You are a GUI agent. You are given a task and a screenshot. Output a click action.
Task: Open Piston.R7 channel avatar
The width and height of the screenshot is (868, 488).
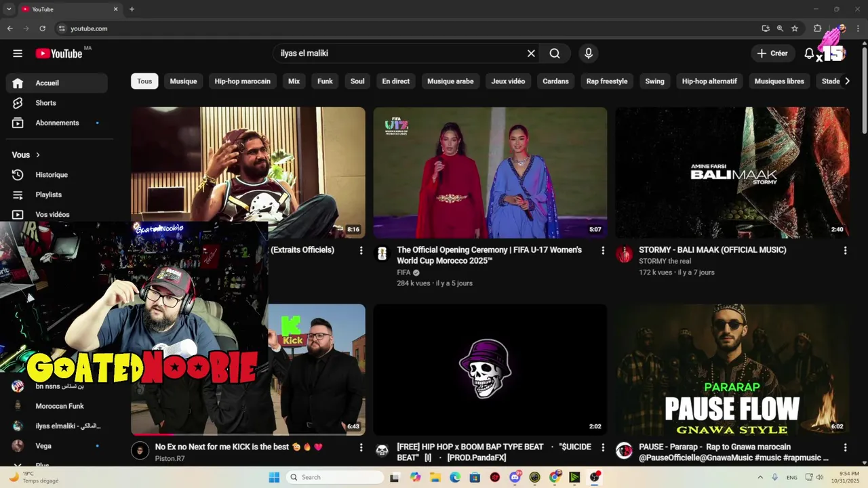[x=140, y=451]
